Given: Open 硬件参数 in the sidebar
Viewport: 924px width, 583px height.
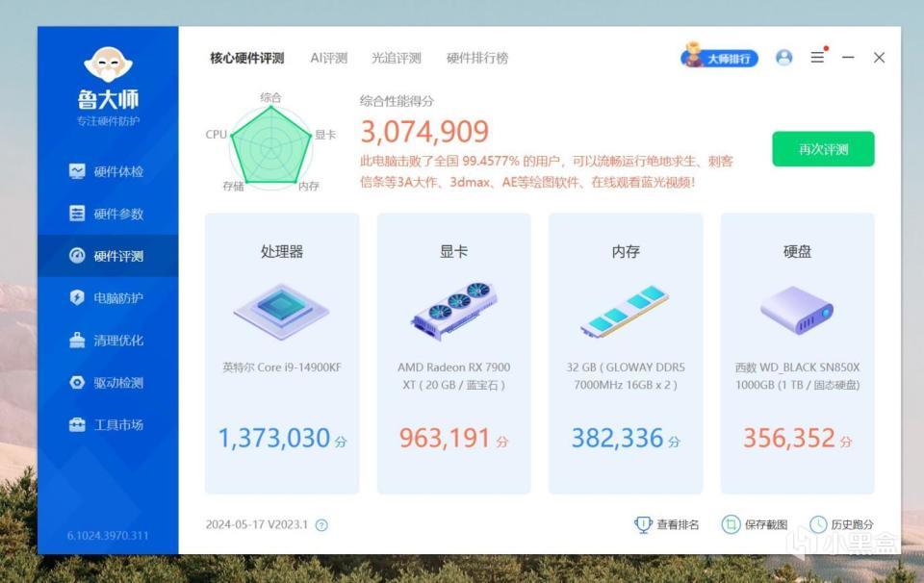Looking at the screenshot, I should 108,214.
